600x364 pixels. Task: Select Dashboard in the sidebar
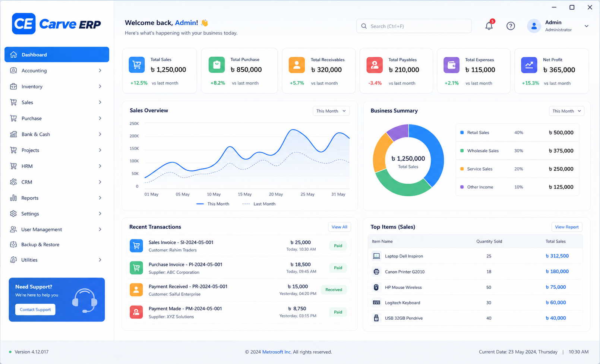click(x=57, y=54)
